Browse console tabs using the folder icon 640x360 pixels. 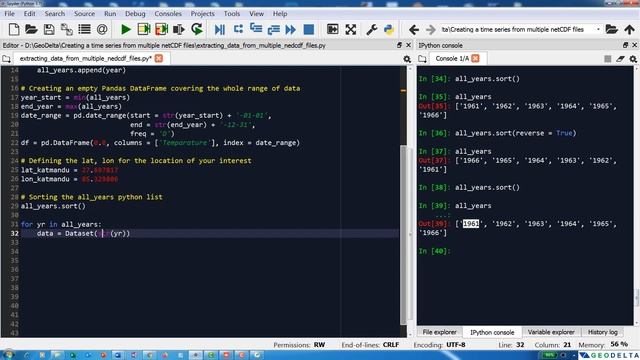(422, 59)
